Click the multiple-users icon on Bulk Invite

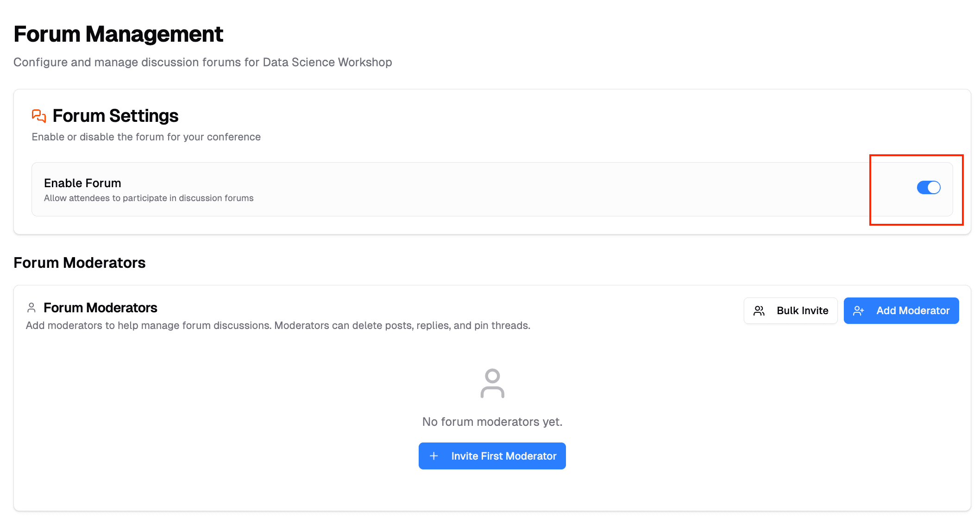pos(759,310)
